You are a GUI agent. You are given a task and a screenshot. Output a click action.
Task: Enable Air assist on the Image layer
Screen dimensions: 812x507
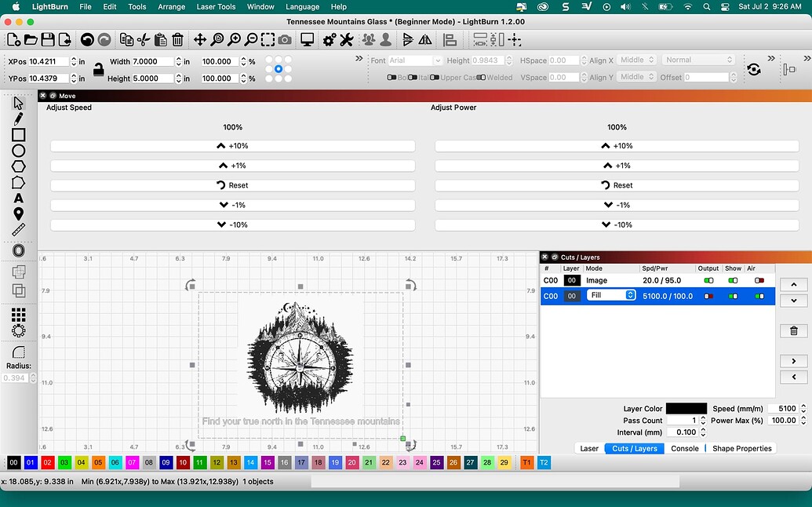tap(759, 280)
